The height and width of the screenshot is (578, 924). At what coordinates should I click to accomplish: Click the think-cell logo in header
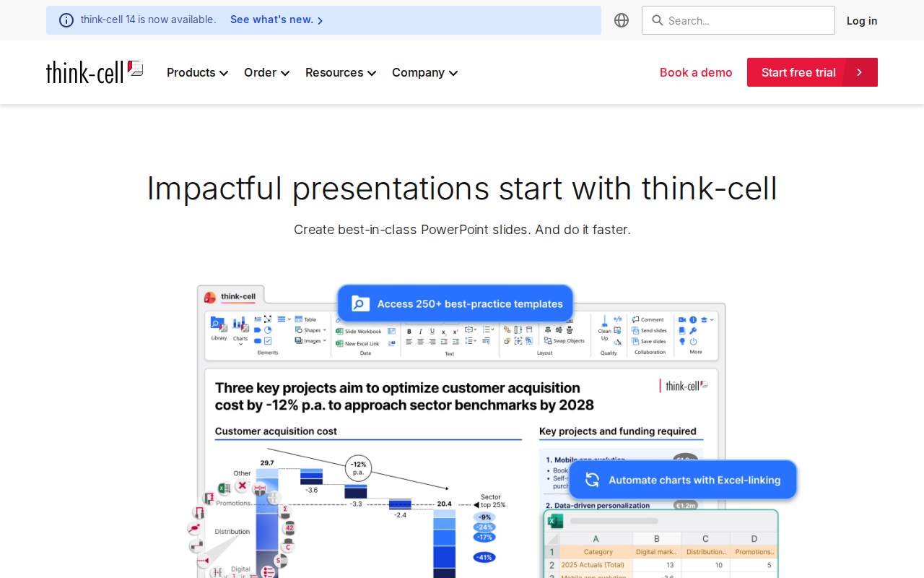pyautogui.click(x=95, y=72)
